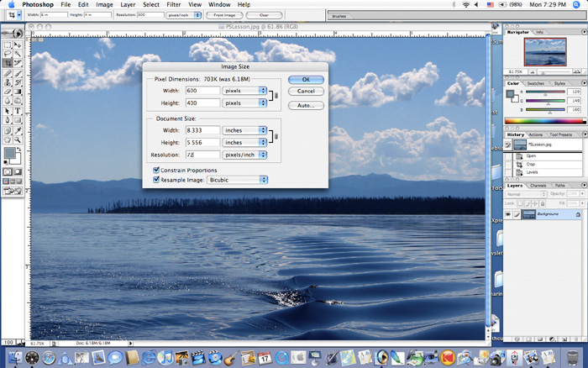Image resolution: width=588 pixels, height=368 pixels.
Task: Select the Brush tool
Action: click(18, 74)
